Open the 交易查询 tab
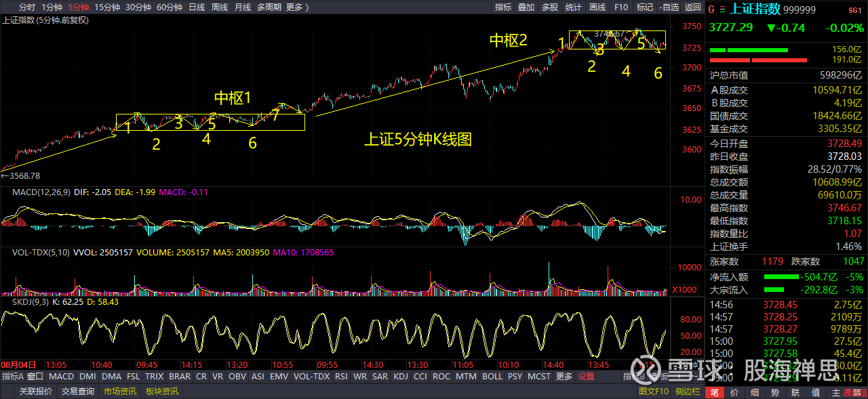Screen dimensions: 868x399 [x=78, y=391]
